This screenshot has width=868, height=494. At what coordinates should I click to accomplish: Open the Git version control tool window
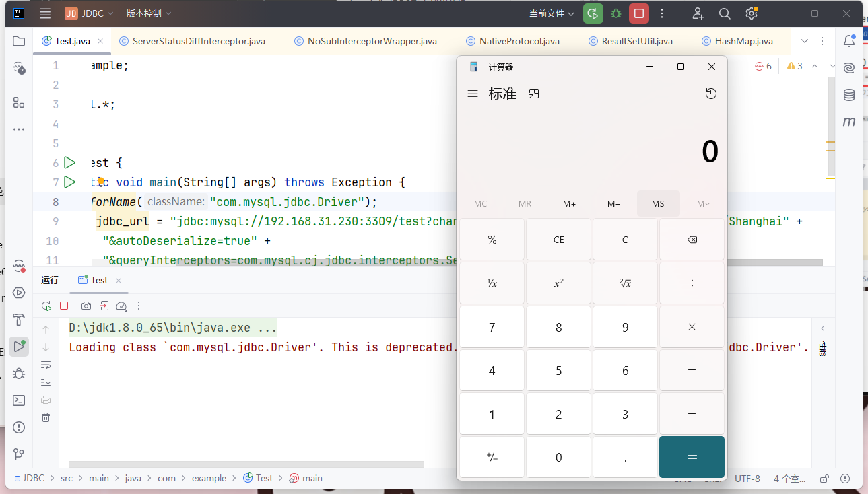19,454
